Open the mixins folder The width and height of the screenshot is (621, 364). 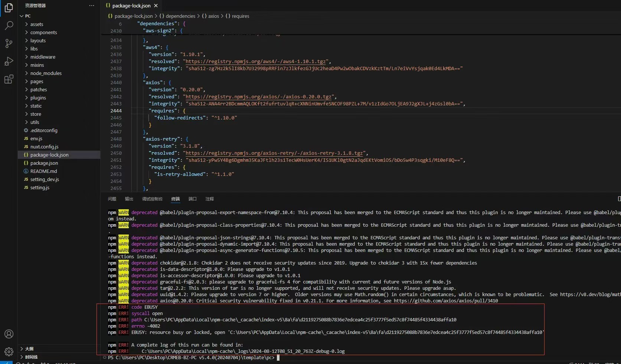37,65
